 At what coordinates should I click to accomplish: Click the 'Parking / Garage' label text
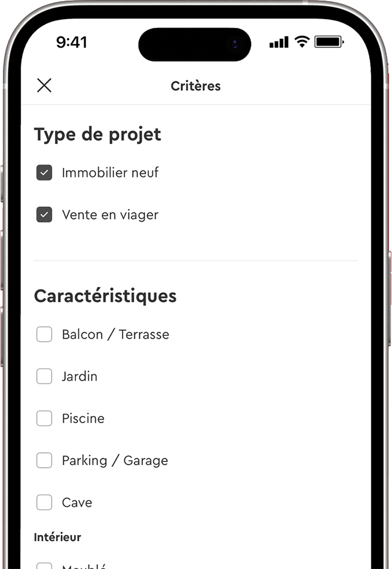(x=115, y=461)
